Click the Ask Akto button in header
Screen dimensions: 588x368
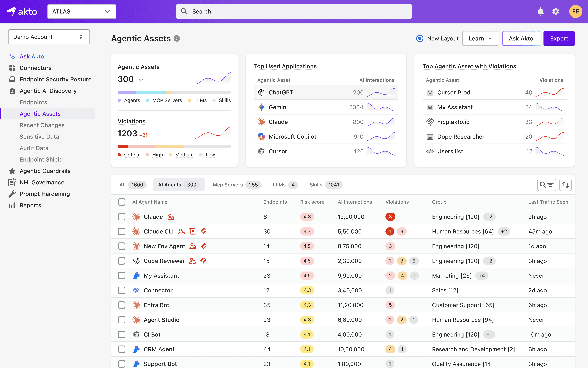tap(521, 38)
